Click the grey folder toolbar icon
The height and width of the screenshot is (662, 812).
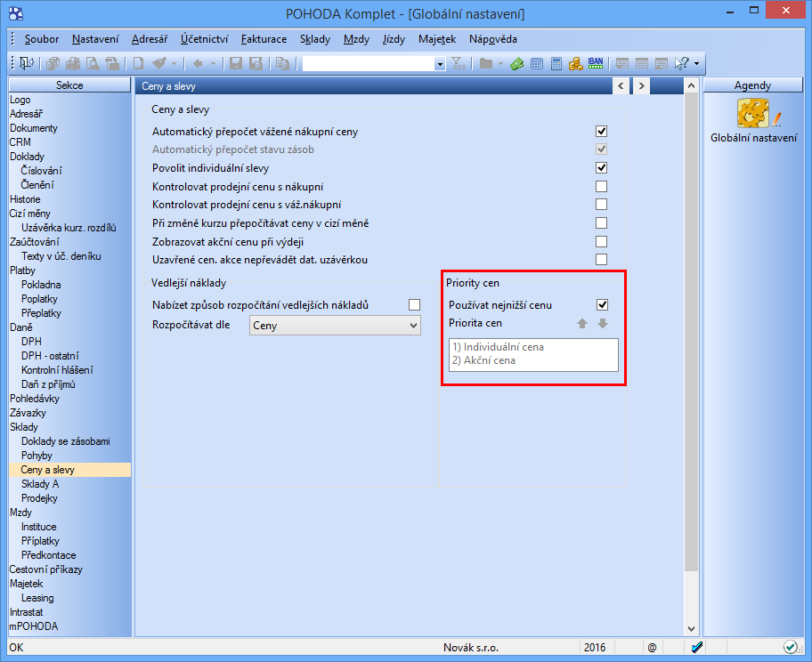click(x=486, y=63)
